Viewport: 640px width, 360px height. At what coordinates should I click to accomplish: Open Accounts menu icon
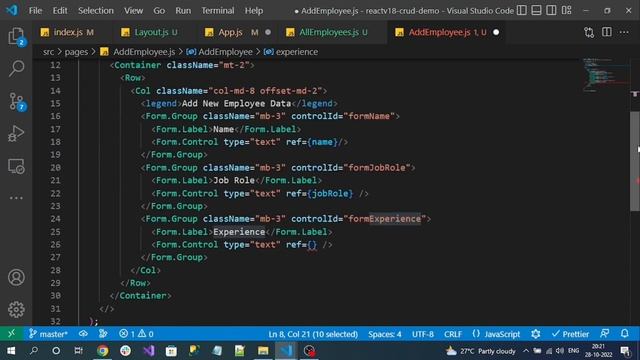point(16,278)
